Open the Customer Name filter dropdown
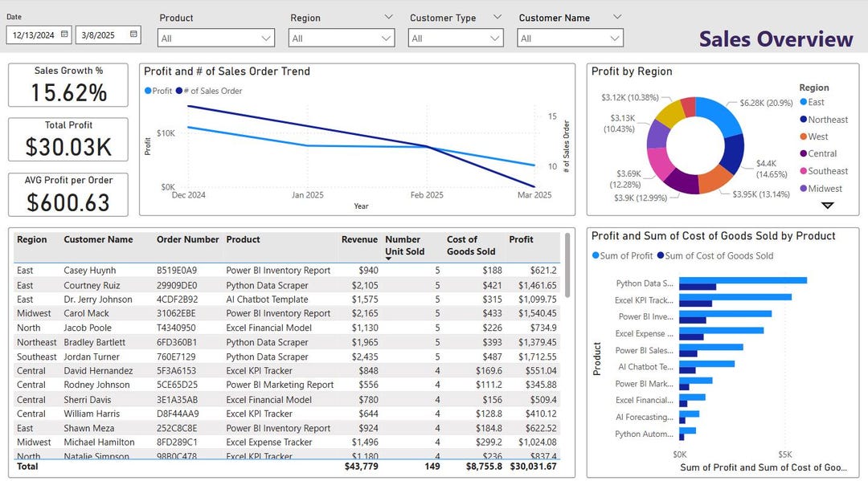 click(570, 39)
